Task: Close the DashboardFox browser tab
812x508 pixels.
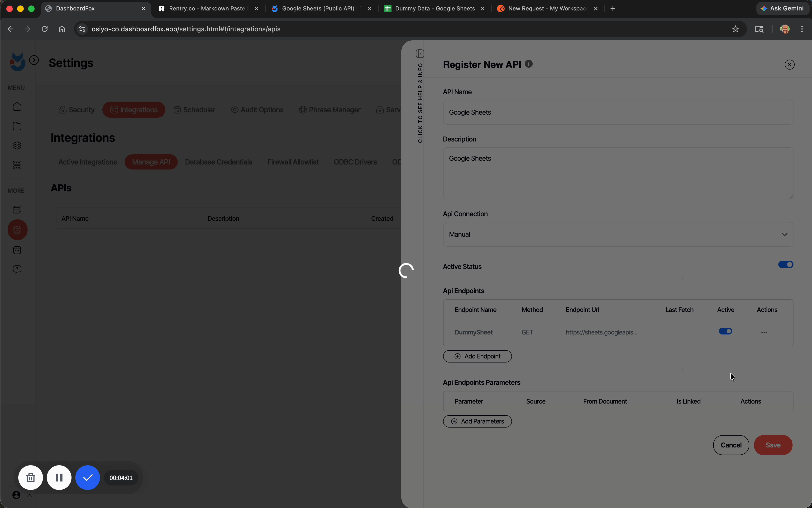Action: 143,9
